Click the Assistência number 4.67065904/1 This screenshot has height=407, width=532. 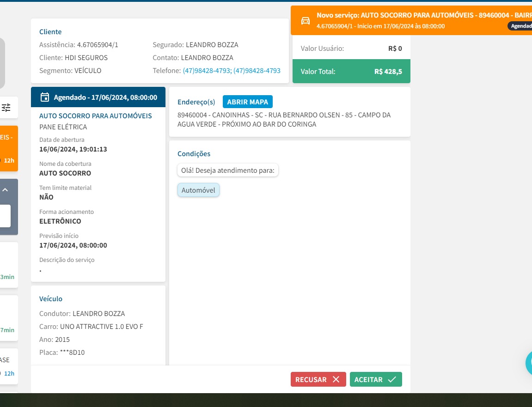click(98, 45)
